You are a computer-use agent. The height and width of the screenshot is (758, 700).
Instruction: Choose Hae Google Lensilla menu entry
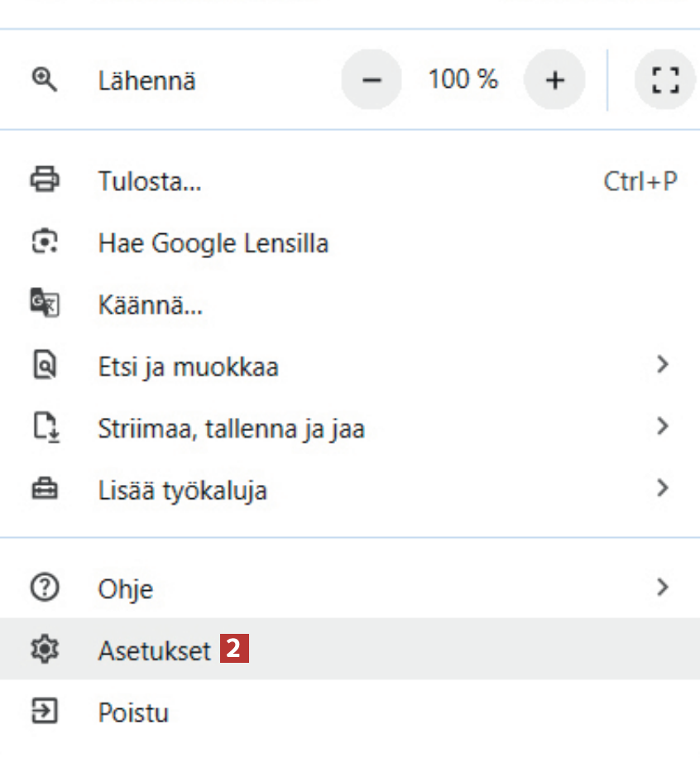tap(213, 243)
